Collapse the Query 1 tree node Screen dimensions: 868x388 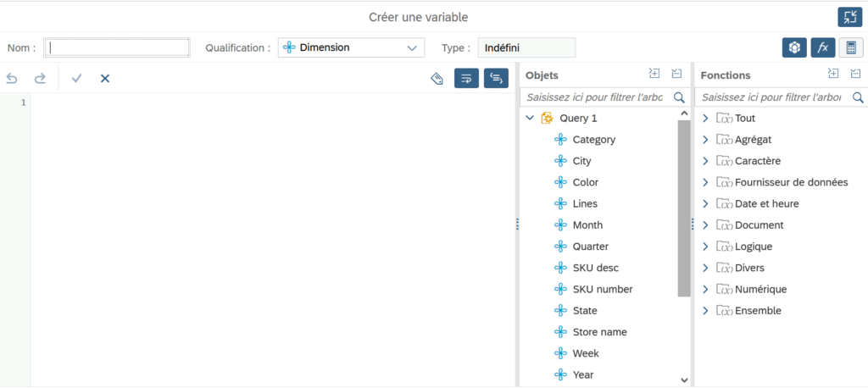(x=530, y=119)
